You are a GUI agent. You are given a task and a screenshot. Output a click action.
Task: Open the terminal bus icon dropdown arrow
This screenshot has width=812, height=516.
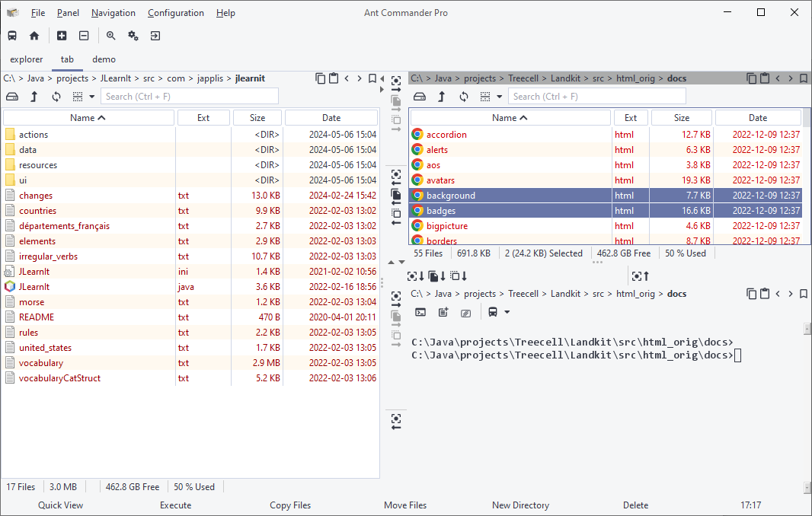coord(507,312)
